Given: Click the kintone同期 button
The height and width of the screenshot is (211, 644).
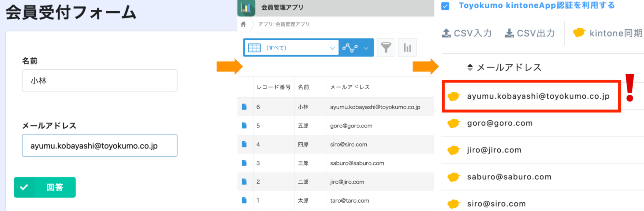Looking at the screenshot, I should click(608, 33).
